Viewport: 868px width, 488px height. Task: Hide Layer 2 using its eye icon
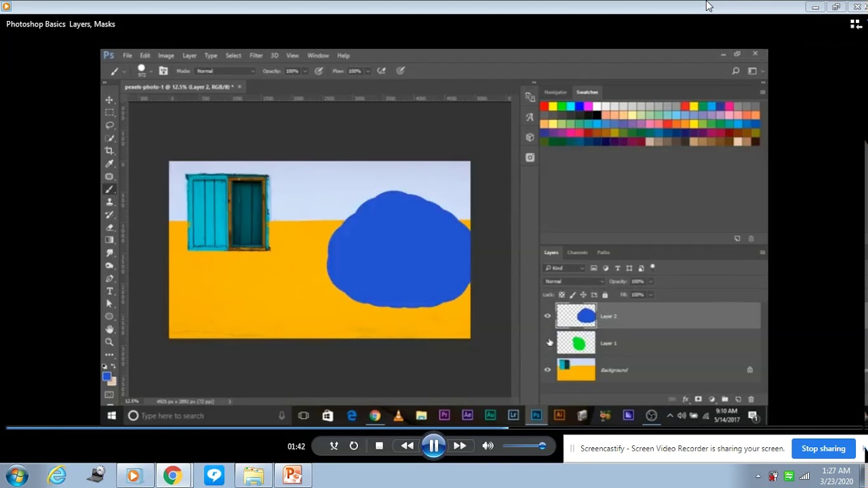click(x=548, y=316)
